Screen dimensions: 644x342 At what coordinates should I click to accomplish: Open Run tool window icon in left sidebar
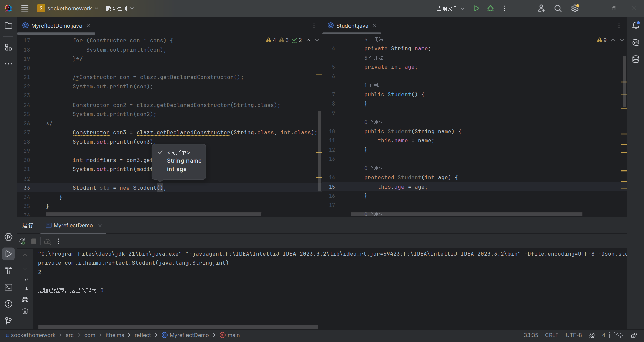click(x=9, y=254)
